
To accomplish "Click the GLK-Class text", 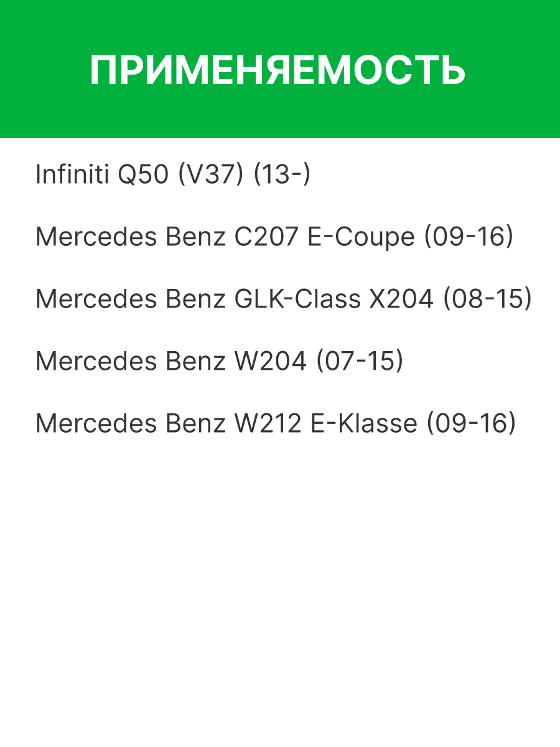I will coord(297,299).
